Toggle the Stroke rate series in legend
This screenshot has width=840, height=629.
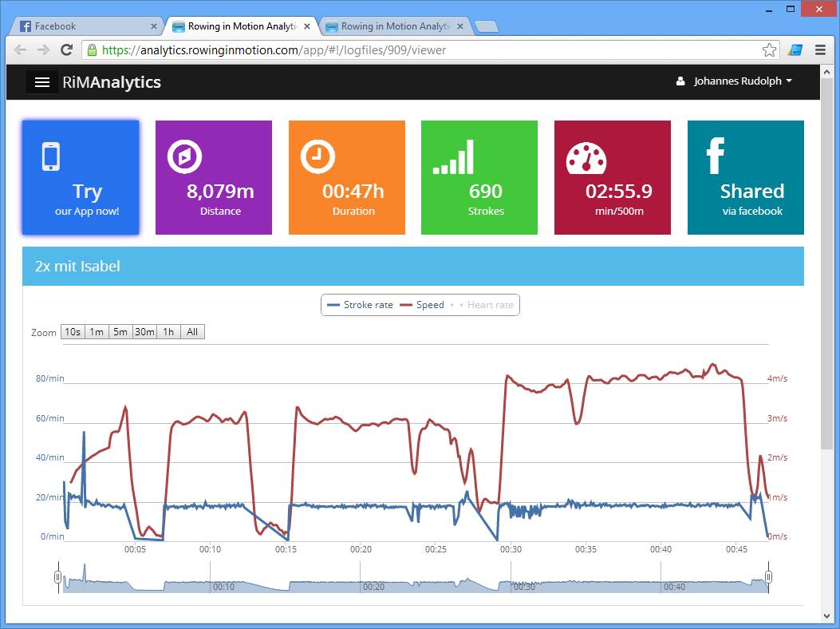[360, 305]
